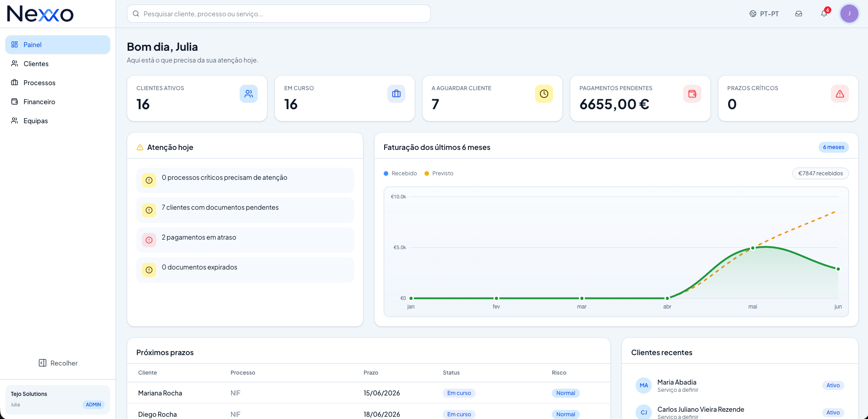868x419 pixels.
Task: Select the mai data point on chart
Action: coord(753,248)
